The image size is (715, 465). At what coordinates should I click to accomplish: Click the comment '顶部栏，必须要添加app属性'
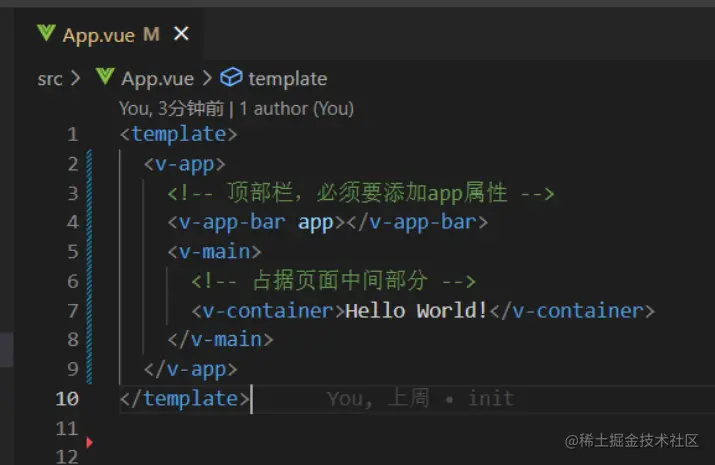(x=361, y=193)
